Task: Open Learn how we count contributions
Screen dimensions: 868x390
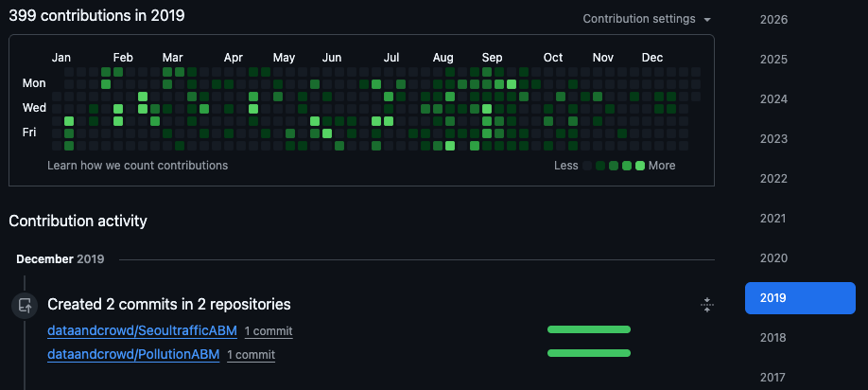Action: click(x=137, y=166)
